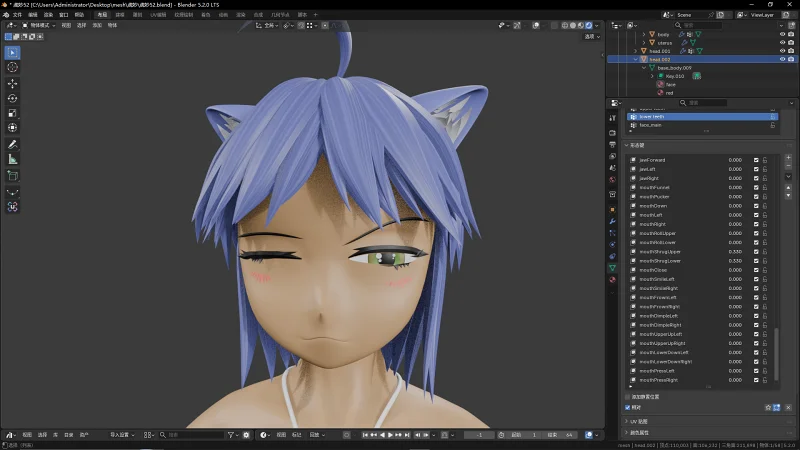Click the add shape key plus button
The image size is (800, 450).
point(788,157)
